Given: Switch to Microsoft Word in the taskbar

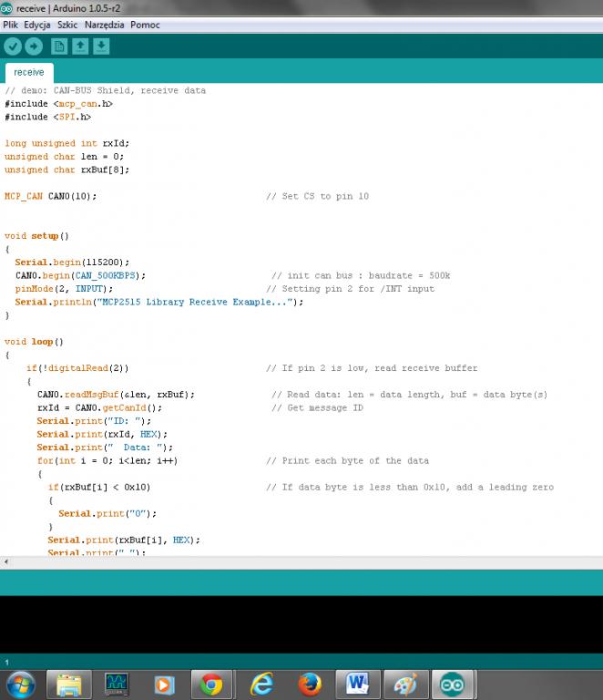Looking at the screenshot, I should coord(357,685).
